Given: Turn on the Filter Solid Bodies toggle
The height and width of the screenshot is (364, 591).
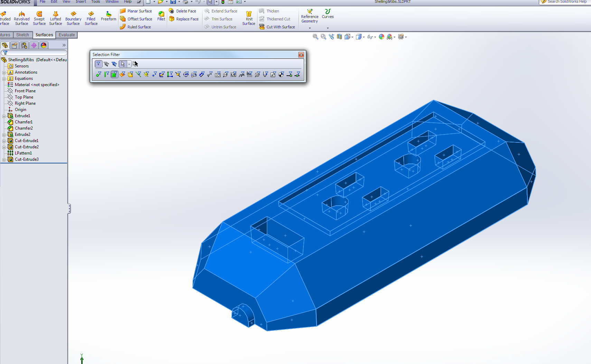Looking at the screenshot, I should tap(130, 74).
